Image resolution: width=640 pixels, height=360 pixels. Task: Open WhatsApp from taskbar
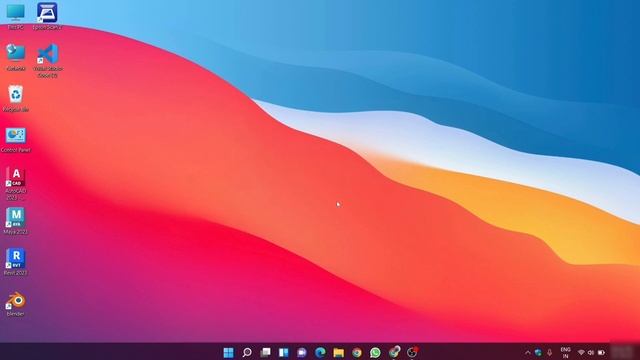tap(375, 352)
